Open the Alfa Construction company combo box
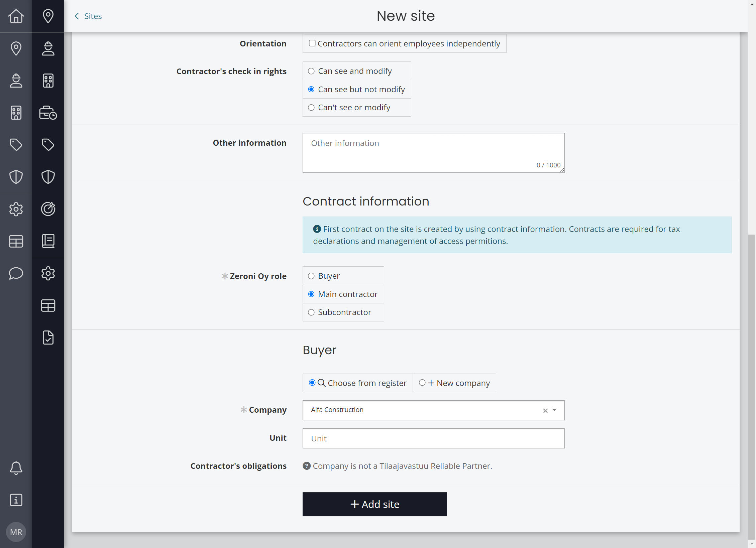The image size is (756, 548). pyautogui.click(x=433, y=410)
